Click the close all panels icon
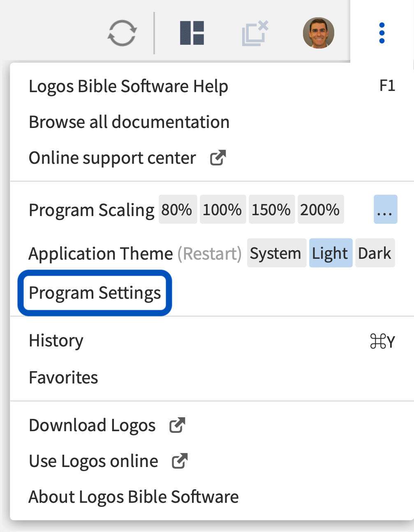414x532 pixels. tap(255, 33)
